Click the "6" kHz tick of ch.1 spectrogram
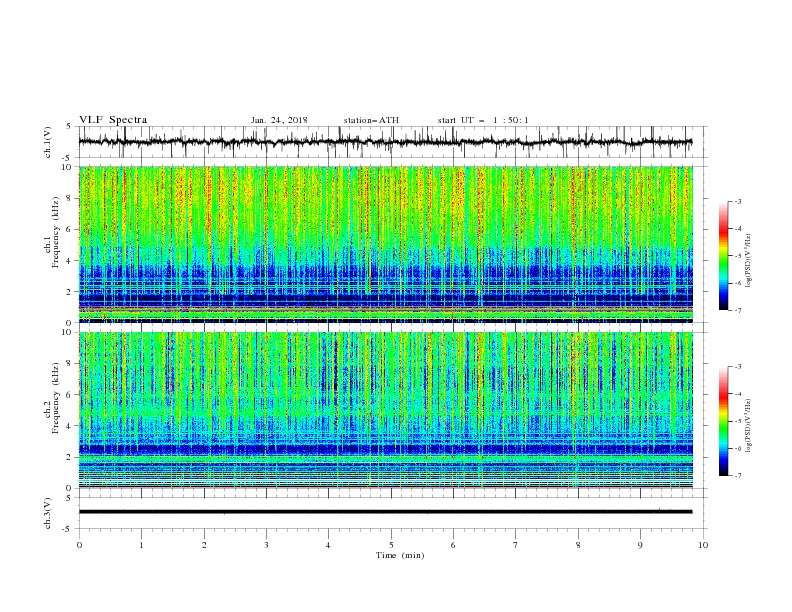This screenshot has height=612, width=792. tap(70, 229)
